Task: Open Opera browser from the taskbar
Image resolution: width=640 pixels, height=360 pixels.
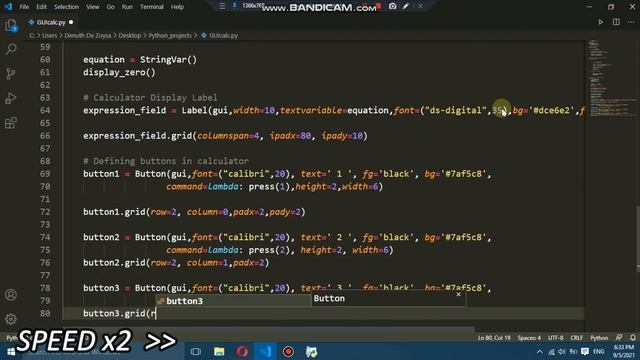Action: (x=242, y=351)
